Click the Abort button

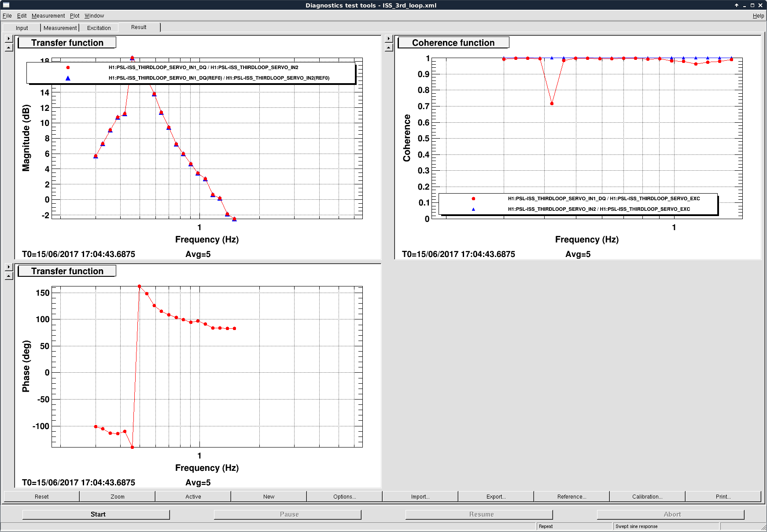coord(671,514)
